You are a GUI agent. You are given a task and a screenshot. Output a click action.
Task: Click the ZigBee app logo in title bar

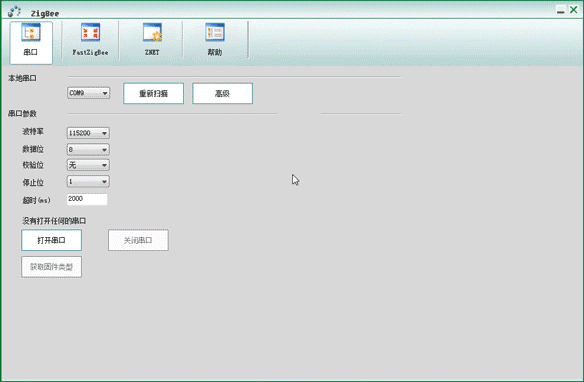[15, 11]
